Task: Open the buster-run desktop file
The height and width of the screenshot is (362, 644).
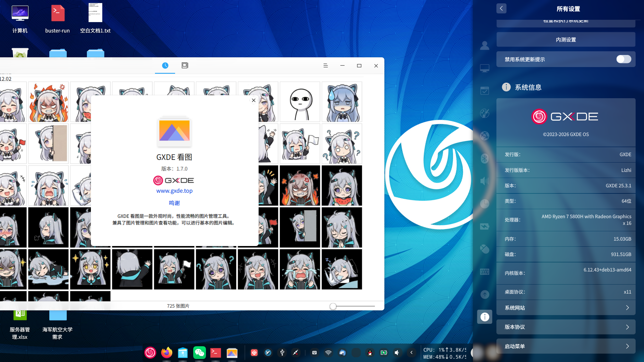Action: (x=57, y=19)
